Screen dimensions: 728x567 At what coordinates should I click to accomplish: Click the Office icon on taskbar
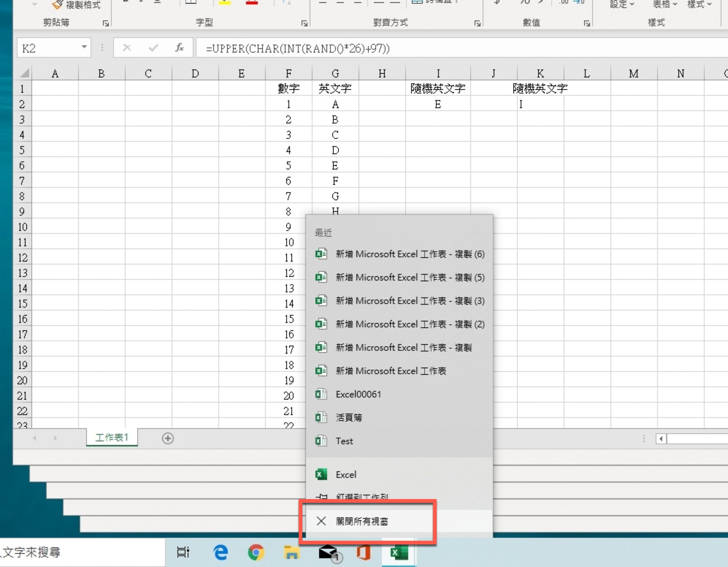[x=363, y=552]
